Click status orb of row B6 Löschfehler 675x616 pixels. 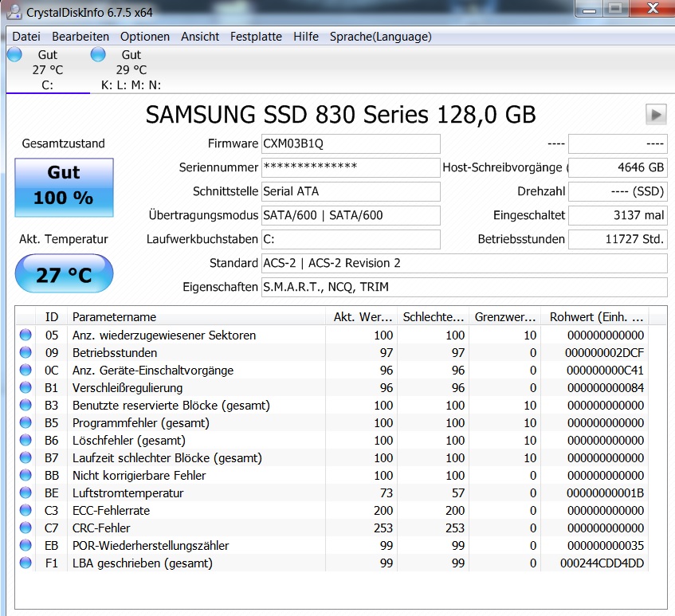click(x=26, y=440)
